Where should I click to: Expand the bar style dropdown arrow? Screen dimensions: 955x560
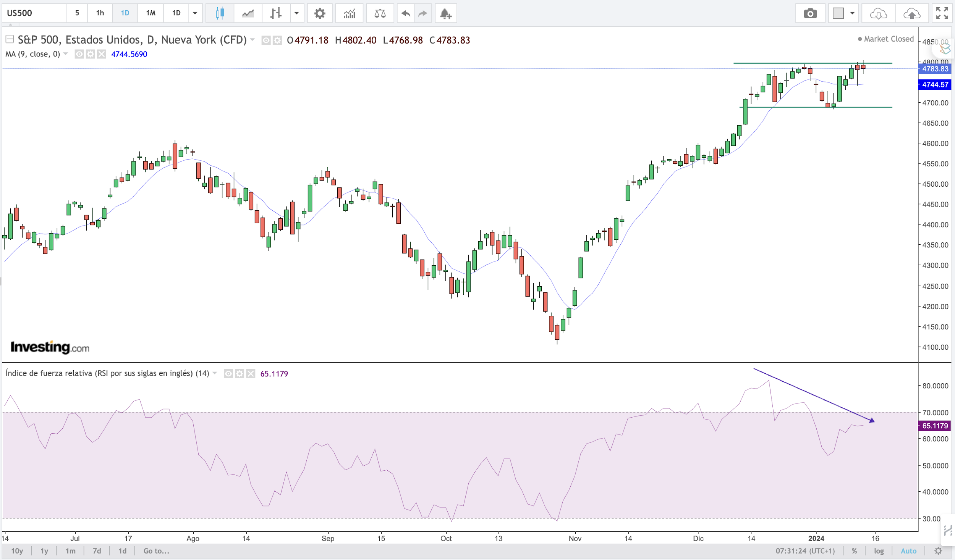click(x=296, y=13)
